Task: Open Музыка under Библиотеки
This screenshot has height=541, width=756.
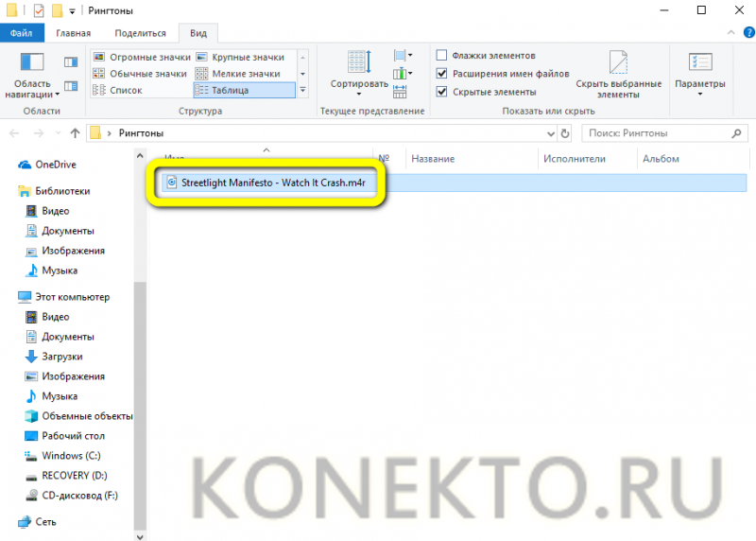Action: click(51, 270)
